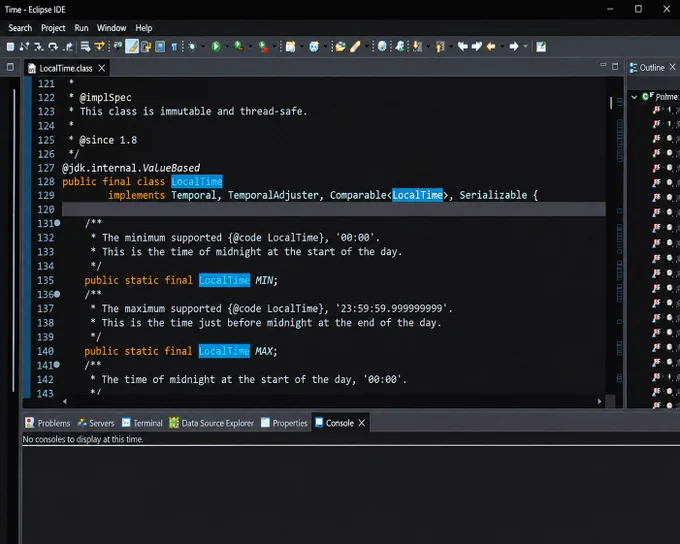This screenshot has width=680, height=544.
Task: Open the Window menu
Action: 111,28
